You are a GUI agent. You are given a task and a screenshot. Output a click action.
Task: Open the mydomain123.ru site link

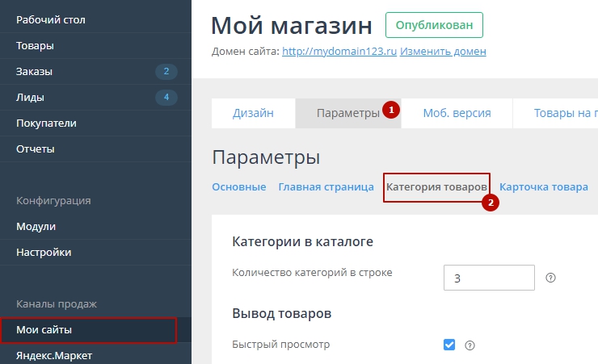click(339, 52)
